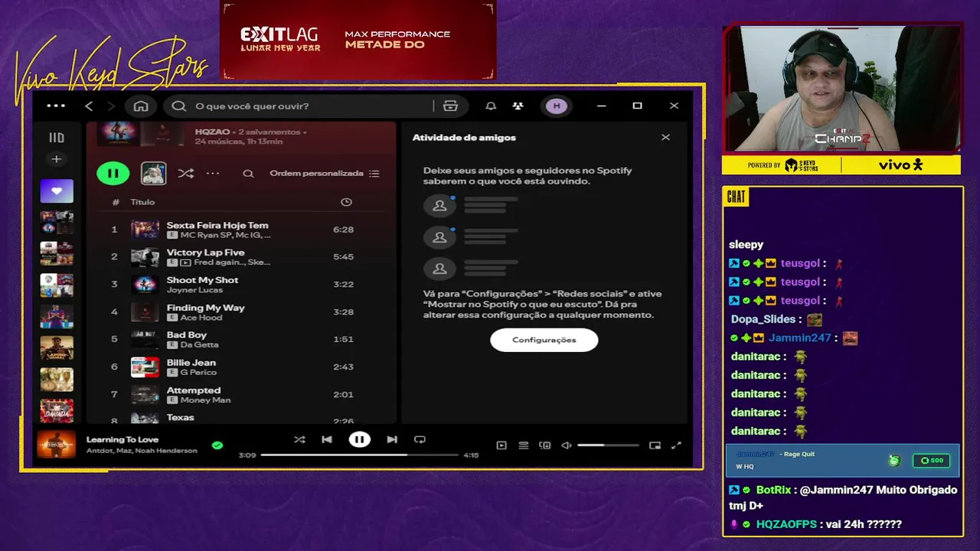The height and width of the screenshot is (551, 980).
Task: Open more options dots for the playlist
Action: click(x=213, y=173)
